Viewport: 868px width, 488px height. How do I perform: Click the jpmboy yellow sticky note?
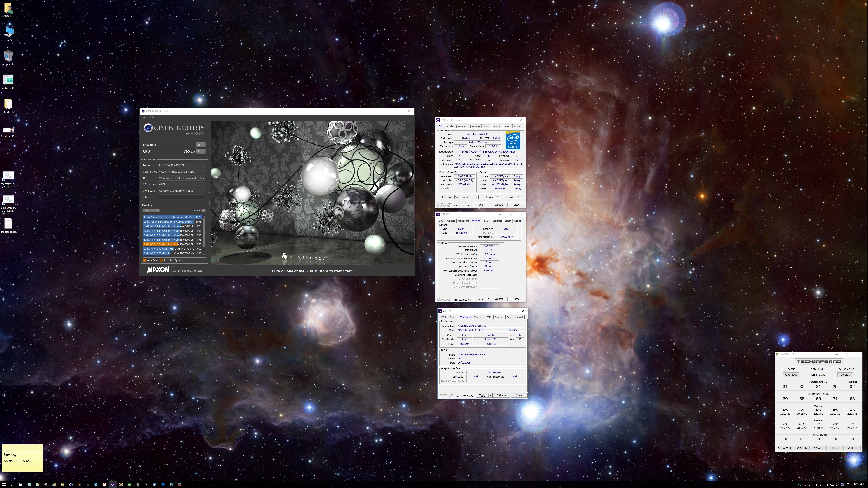pos(23,458)
